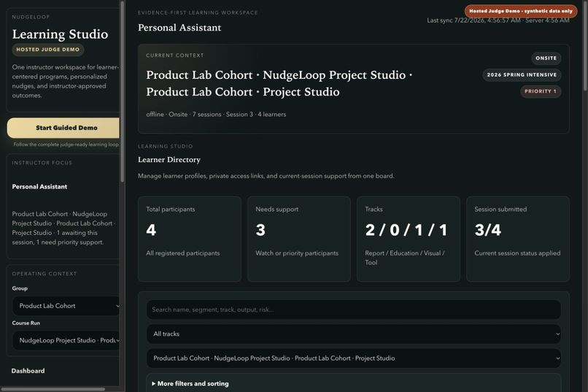Click Personal Assistant under Instructor Focus
The width and height of the screenshot is (588, 392).
pyautogui.click(x=39, y=186)
